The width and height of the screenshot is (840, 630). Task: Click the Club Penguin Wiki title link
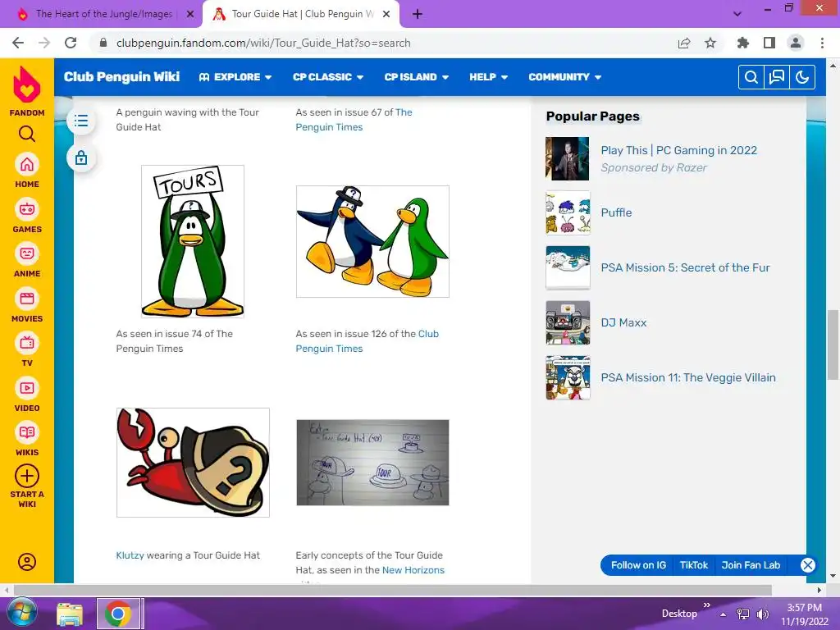121,76
